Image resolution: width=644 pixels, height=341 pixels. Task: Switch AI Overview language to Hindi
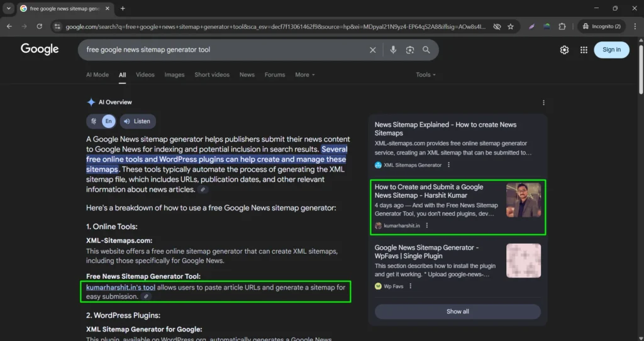pos(94,121)
